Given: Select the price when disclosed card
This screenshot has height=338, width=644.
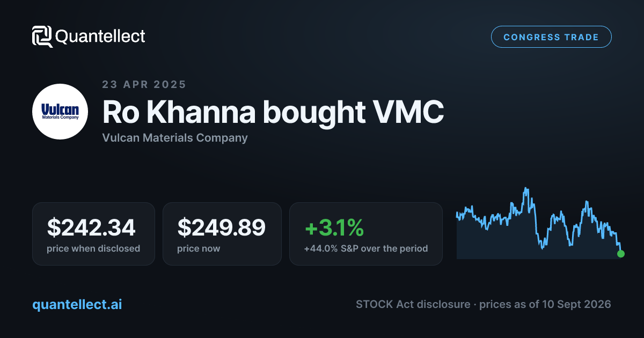Looking at the screenshot, I should [x=93, y=234].
